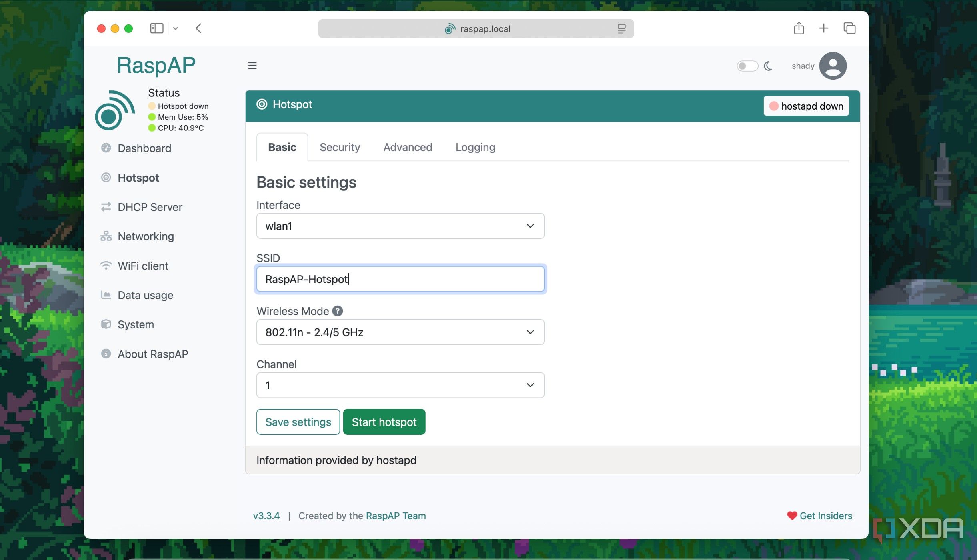This screenshot has height=560, width=977.
Task: Select the Hotspot item in the sidebar
Action: tap(130, 178)
